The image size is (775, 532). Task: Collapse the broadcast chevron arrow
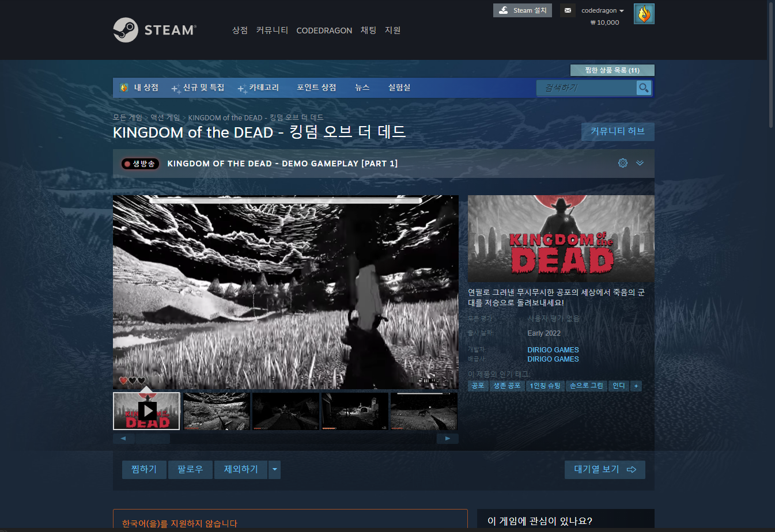[640, 163]
